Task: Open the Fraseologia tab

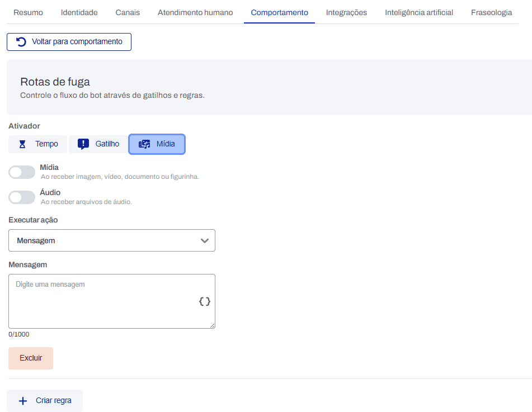Action: pyautogui.click(x=491, y=12)
